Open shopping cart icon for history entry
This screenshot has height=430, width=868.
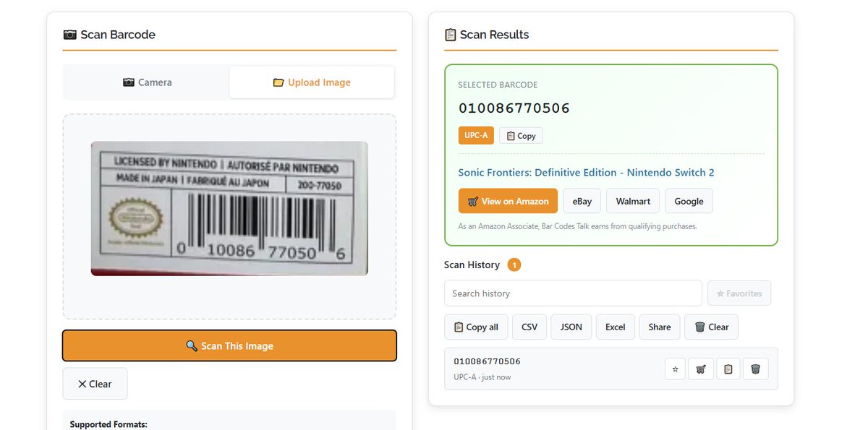pyautogui.click(x=701, y=369)
